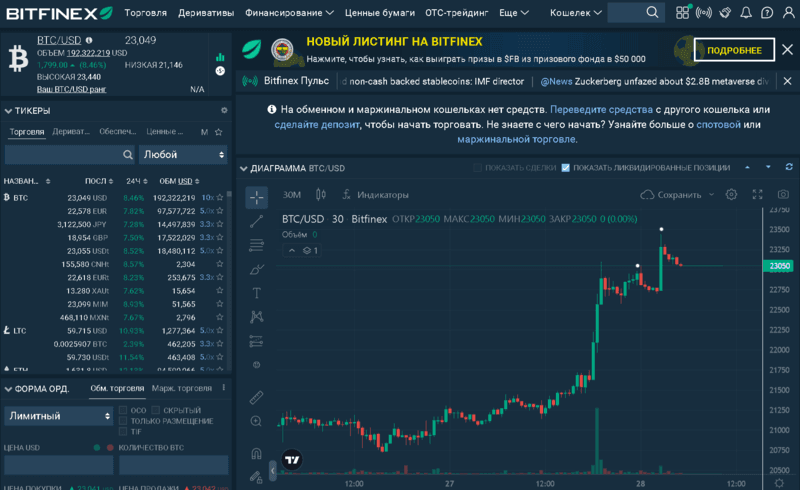Enable Только размещение checkbox

123,421
